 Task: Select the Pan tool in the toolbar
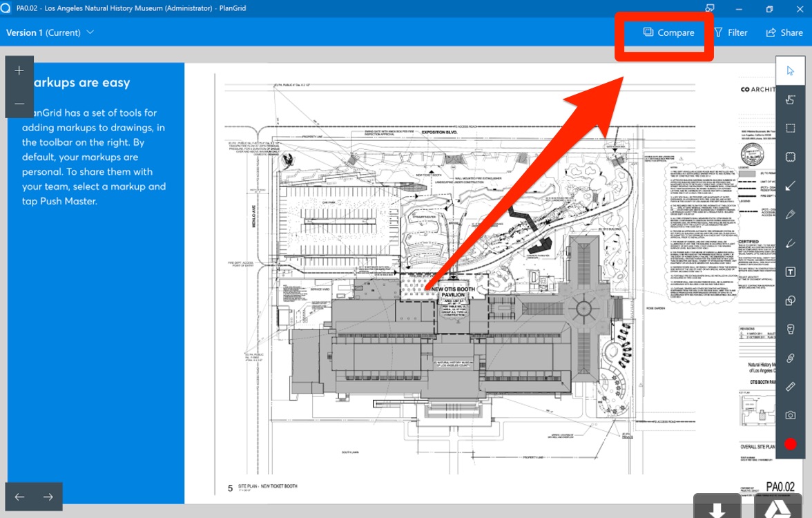pyautogui.click(x=791, y=99)
